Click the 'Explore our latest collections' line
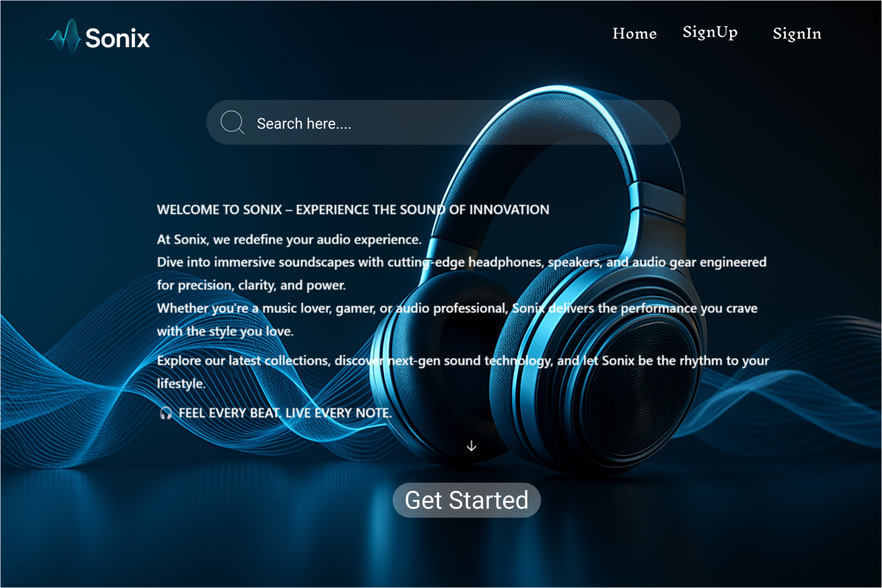Image resolution: width=882 pixels, height=588 pixels. 463,361
